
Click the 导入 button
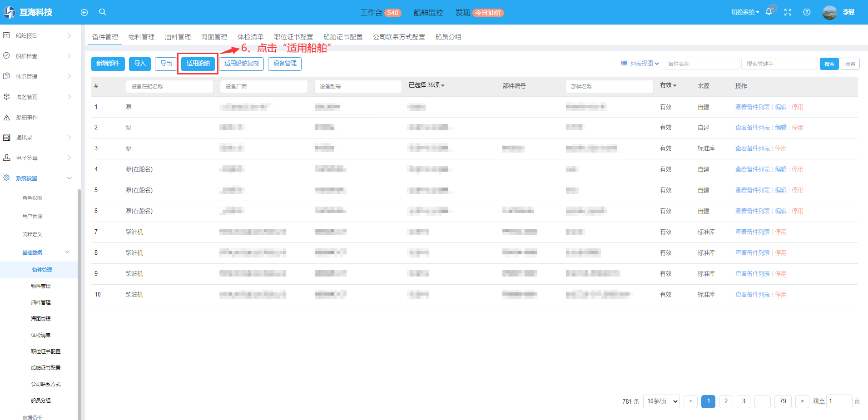(x=140, y=64)
